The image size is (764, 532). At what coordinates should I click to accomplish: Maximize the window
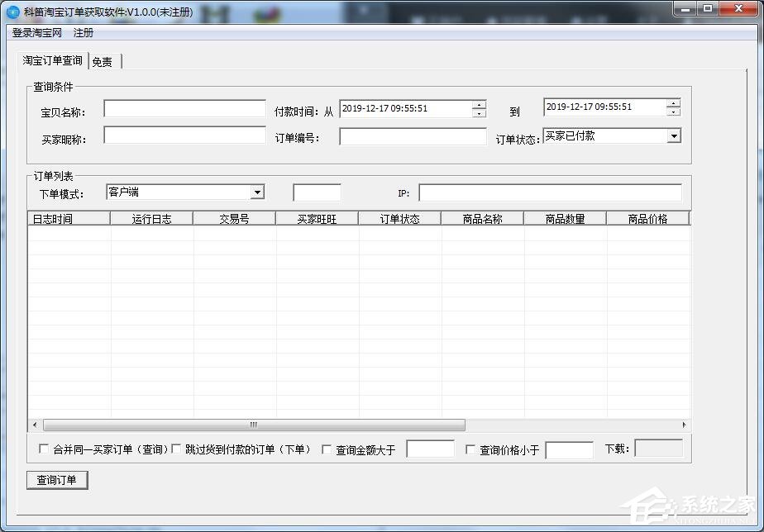point(708,9)
